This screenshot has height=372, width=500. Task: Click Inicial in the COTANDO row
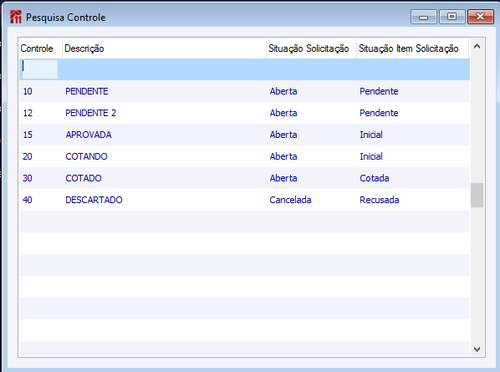point(371,156)
